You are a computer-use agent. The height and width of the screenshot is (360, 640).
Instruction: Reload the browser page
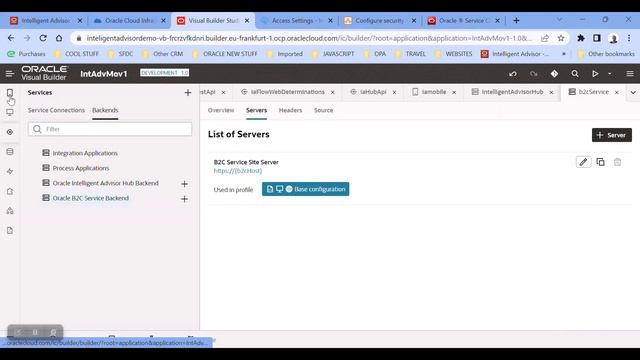[x=43, y=38]
